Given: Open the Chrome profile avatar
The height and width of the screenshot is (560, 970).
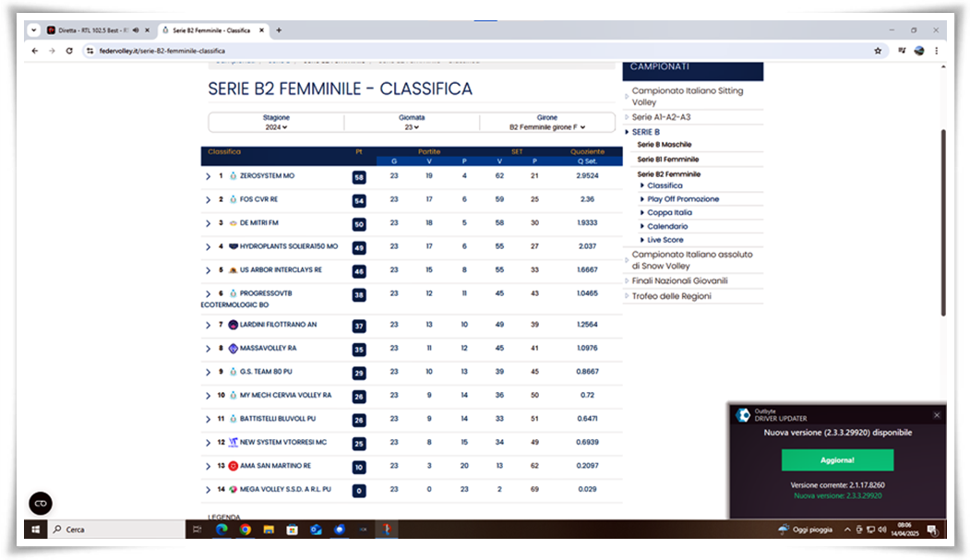Looking at the screenshot, I should [x=918, y=51].
